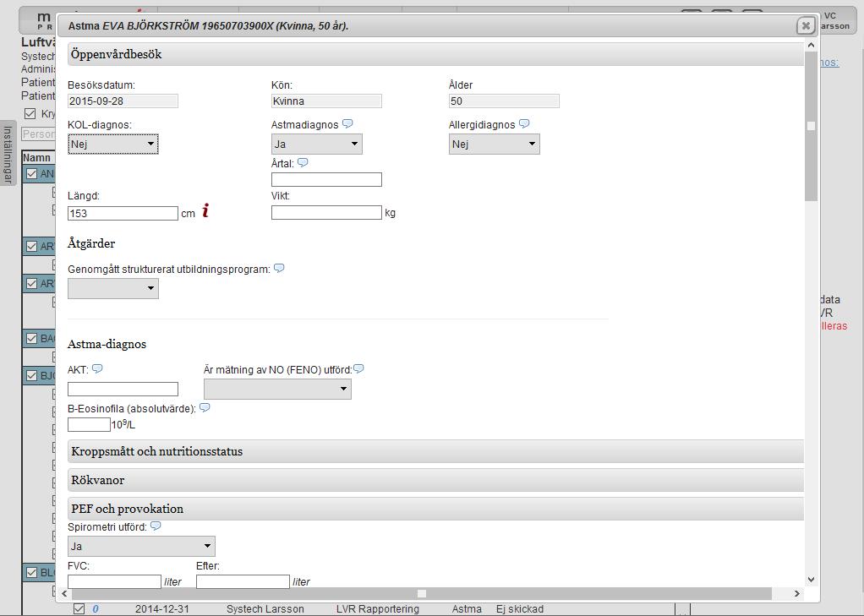Open the Astmadiagnos dropdown set to Ja
The image size is (864, 616).
(317, 144)
